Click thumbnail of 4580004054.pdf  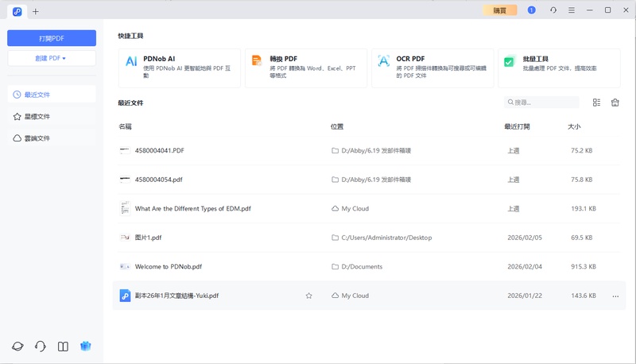[x=125, y=179]
